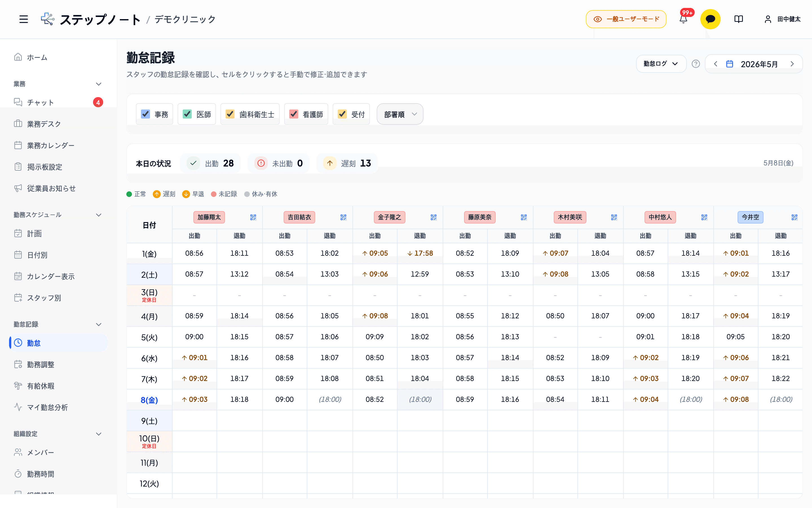812x508 pixels.
Task: Open 業務カレンダー in sidebar
Action: coord(58,145)
